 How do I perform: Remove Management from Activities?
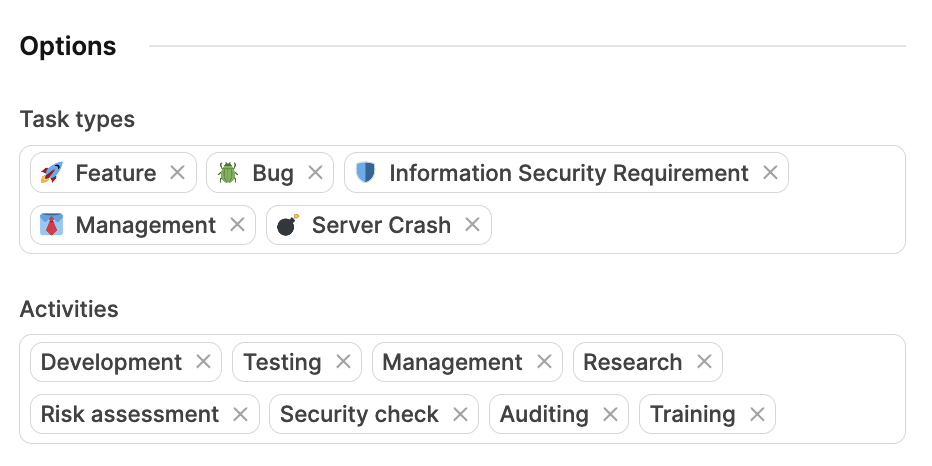(x=544, y=362)
